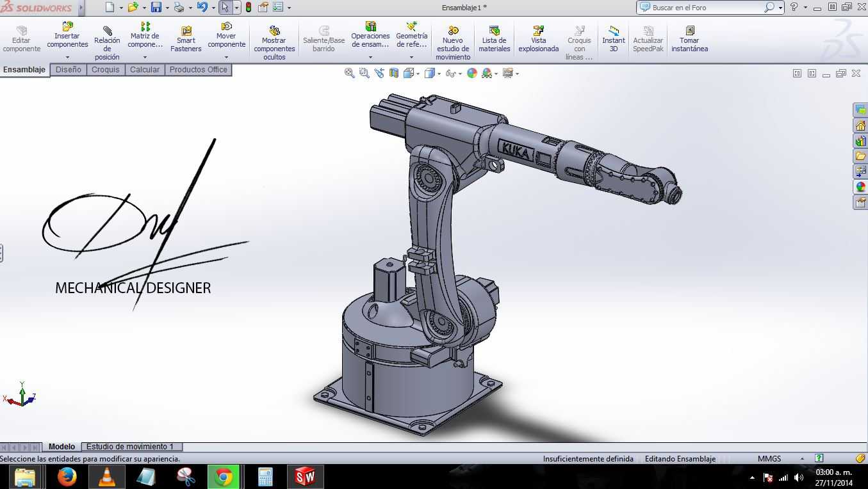Expand the New document dropdown arrow

coord(121,8)
